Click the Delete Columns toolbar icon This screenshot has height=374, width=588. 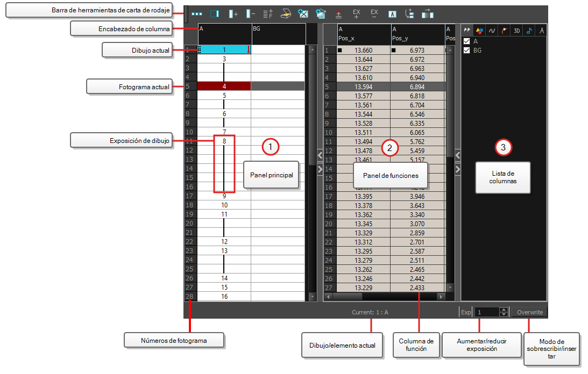point(251,15)
